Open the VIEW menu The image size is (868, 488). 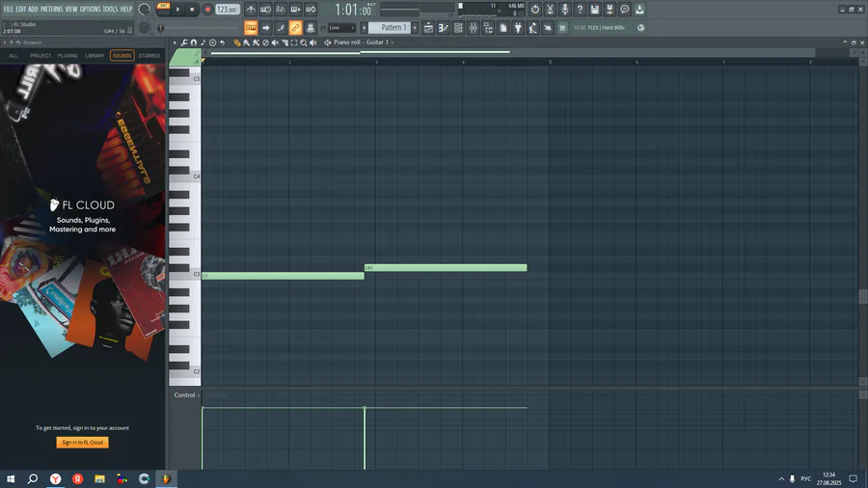tap(71, 9)
